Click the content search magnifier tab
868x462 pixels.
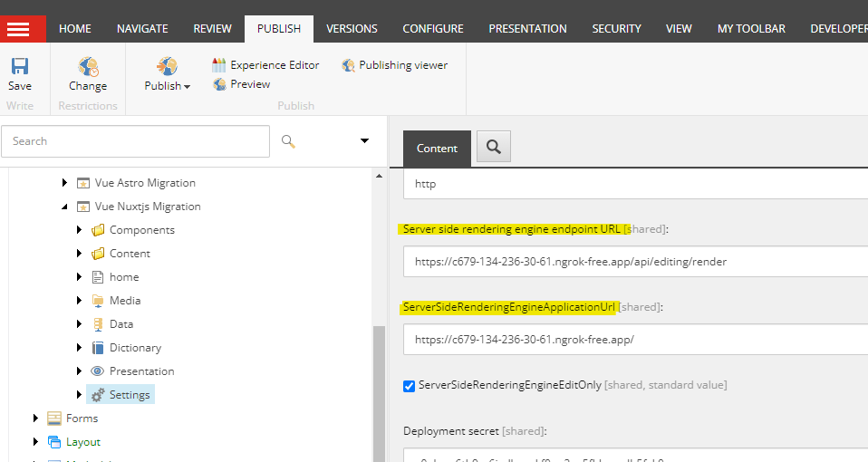493,147
